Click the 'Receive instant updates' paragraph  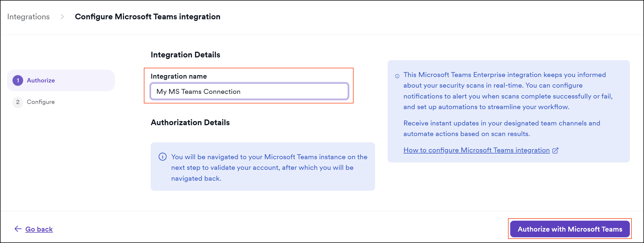[x=502, y=128]
